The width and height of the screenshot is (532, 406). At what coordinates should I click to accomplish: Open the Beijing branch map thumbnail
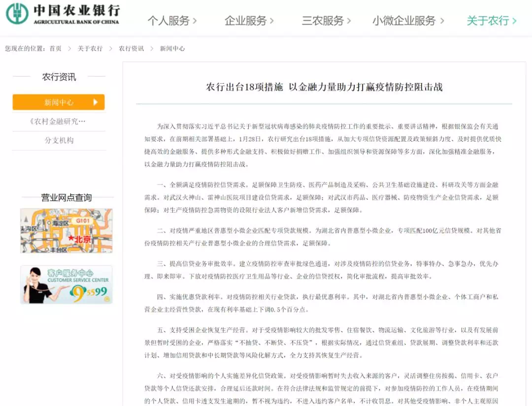tap(66, 231)
